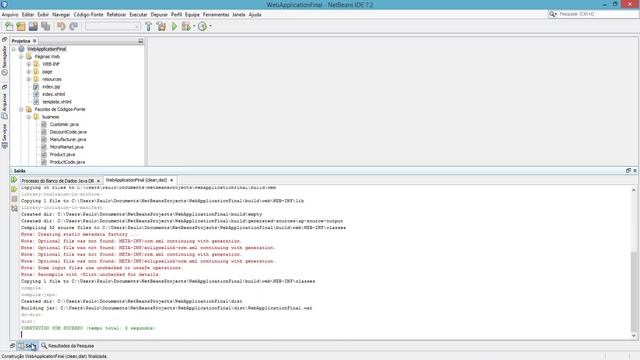Click the Profile Project clock icon
The width and height of the screenshot is (640, 360).
202,27
